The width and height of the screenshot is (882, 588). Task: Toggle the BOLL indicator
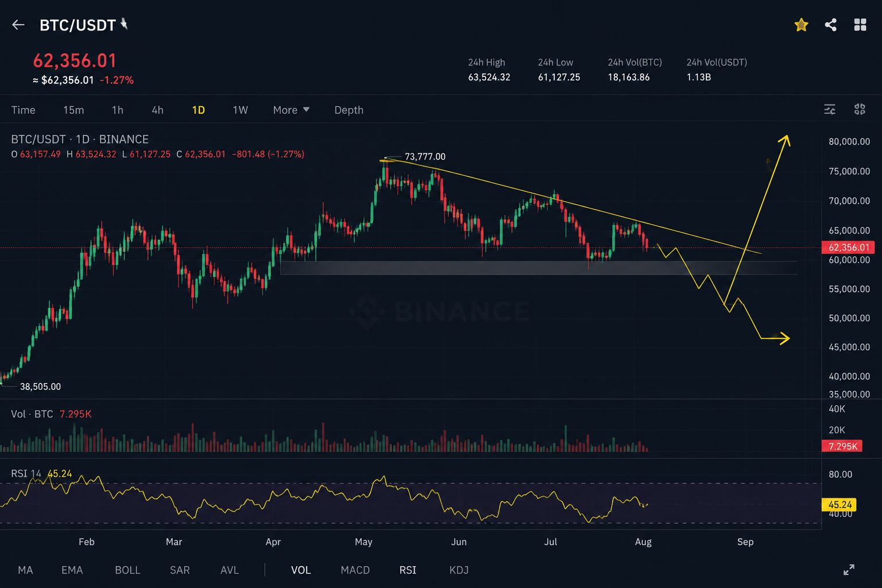(127, 570)
